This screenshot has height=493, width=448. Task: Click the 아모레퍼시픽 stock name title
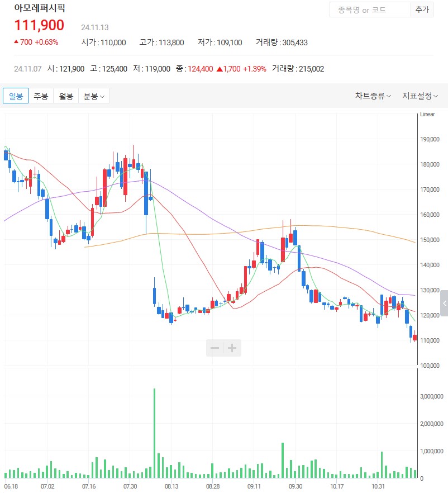(40, 9)
